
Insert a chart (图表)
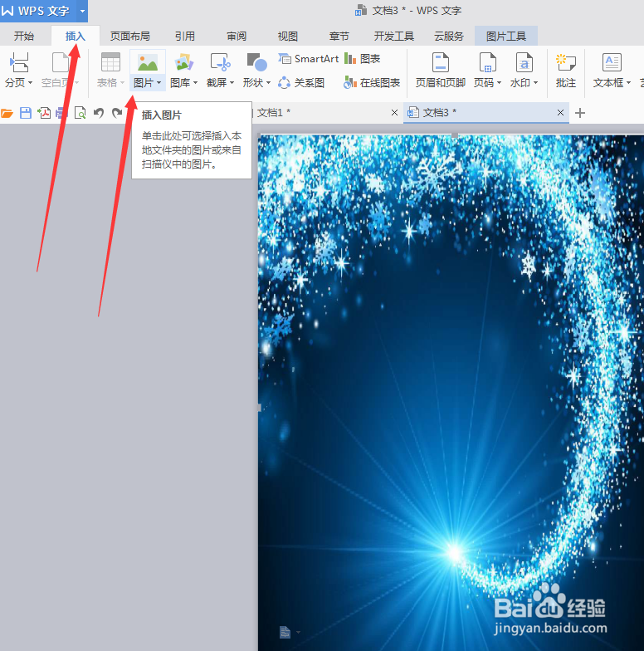(362, 59)
